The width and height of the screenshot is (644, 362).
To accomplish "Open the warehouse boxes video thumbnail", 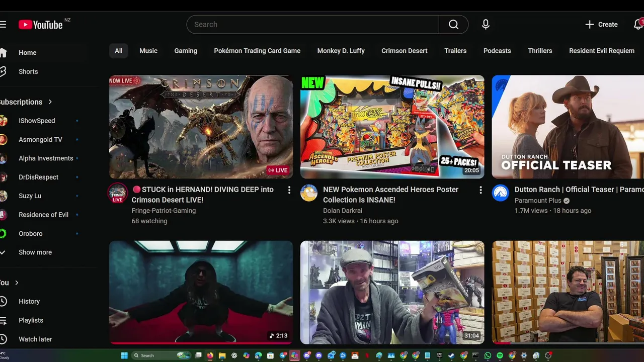I will (x=568, y=293).
